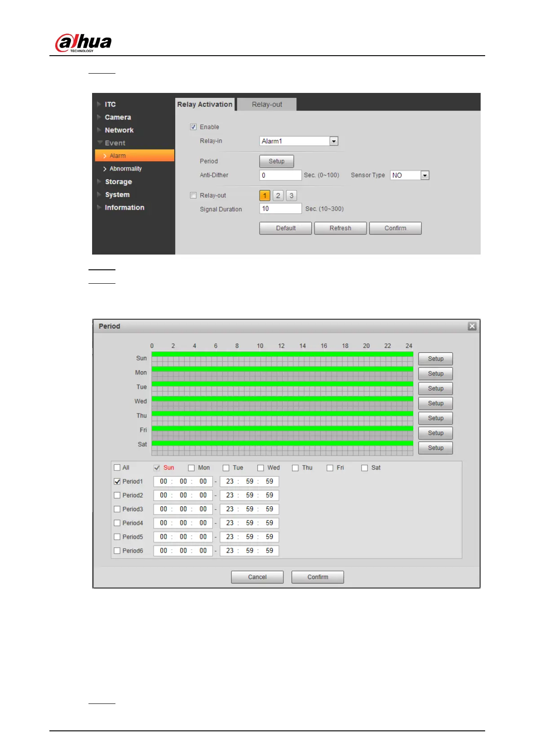The height and width of the screenshot is (756, 535).
Task: Open Setup for the Mon row
Action: click(435, 374)
